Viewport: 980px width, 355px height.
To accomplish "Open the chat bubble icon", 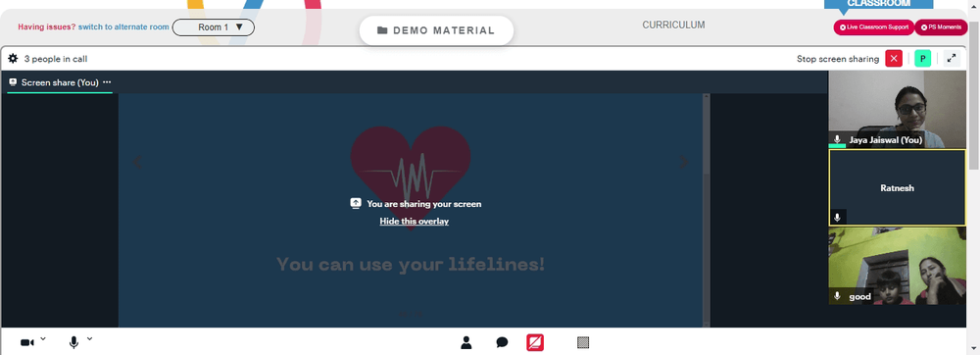I will 502,342.
